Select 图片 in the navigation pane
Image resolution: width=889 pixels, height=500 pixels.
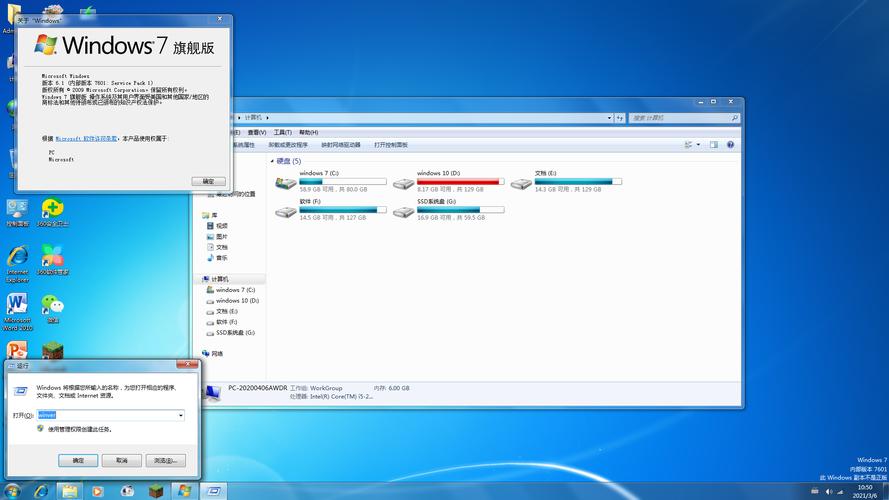(217, 236)
